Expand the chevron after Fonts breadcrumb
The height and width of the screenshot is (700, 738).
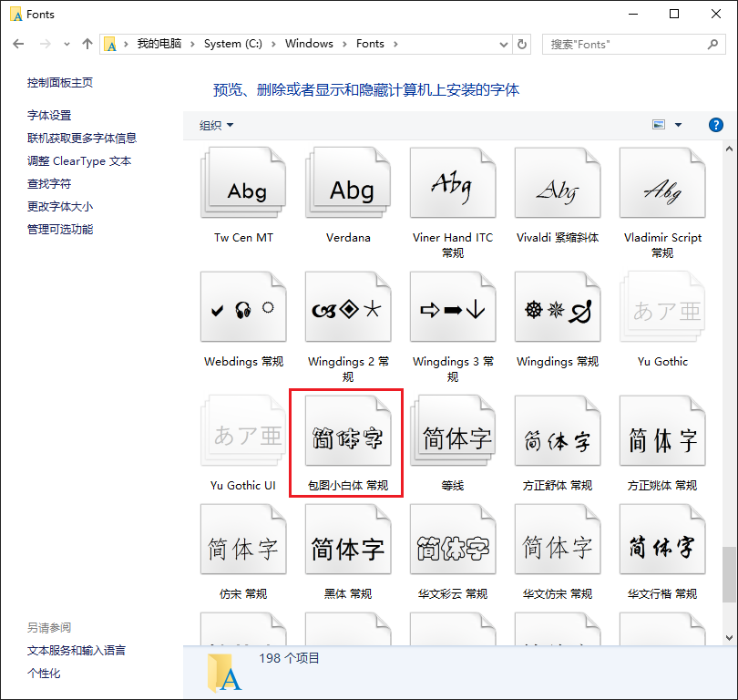[x=395, y=45]
